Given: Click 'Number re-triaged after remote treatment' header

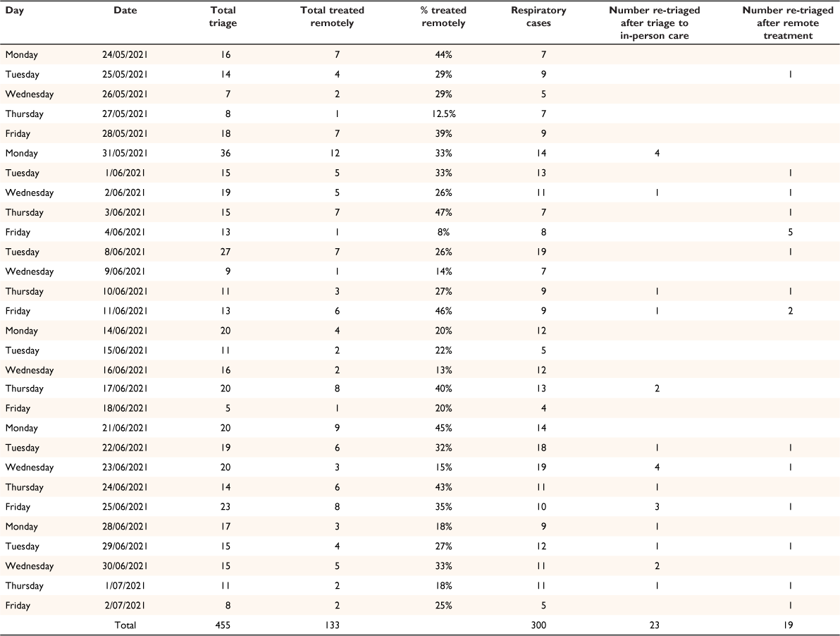Looking at the screenshot, I should [x=788, y=23].
